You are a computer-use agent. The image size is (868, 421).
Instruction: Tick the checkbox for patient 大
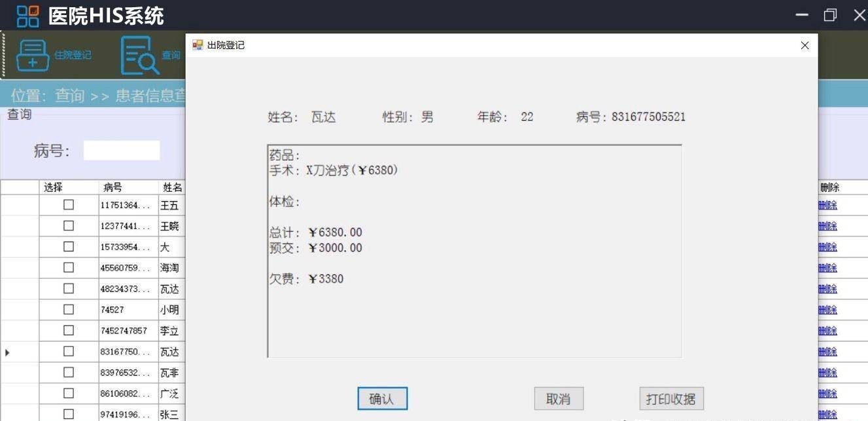69,247
